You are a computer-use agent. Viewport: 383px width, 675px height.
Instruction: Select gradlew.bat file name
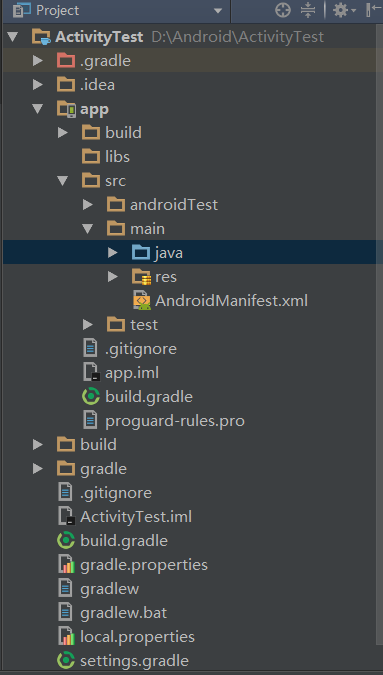[x=124, y=613]
